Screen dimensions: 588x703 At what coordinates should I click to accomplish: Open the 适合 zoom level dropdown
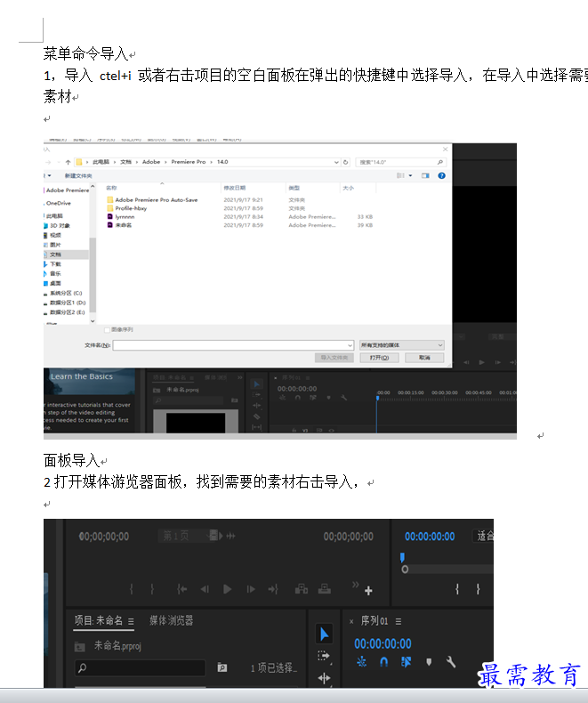[x=483, y=536]
